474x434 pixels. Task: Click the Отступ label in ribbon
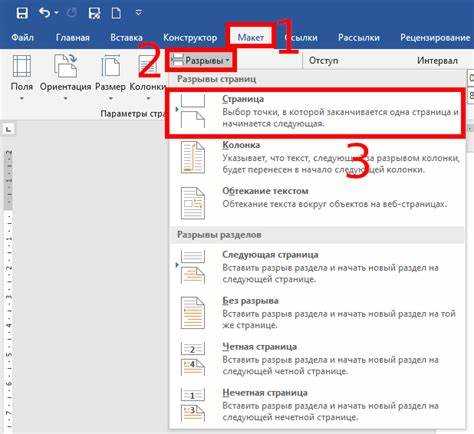[x=323, y=60]
